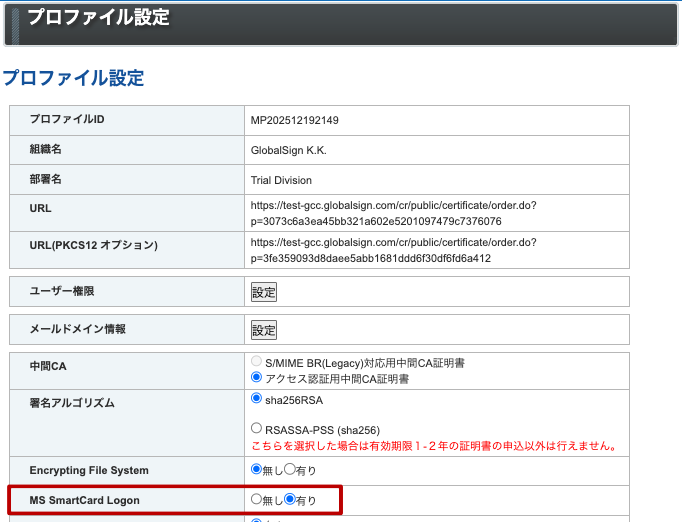Click the GlobalSign K.K. organization name
682x522 pixels.
(x=289, y=150)
